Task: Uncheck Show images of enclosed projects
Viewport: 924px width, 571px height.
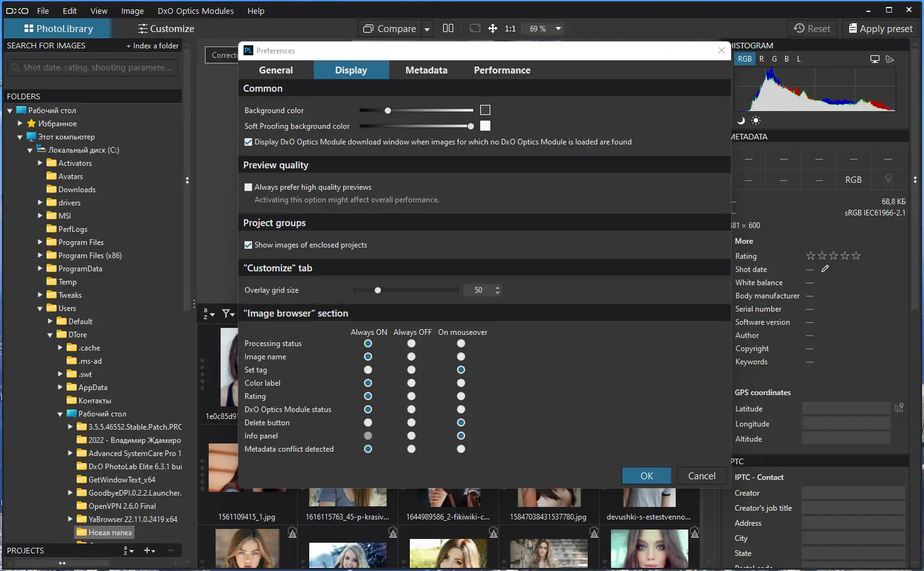Action: click(248, 245)
